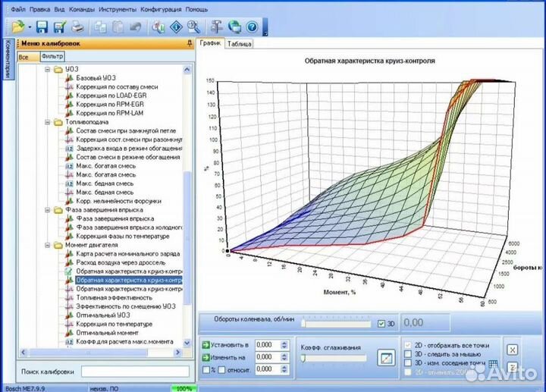Switch to the Таблица tab
The height and width of the screenshot is (392, 546).
pos(240,44)
